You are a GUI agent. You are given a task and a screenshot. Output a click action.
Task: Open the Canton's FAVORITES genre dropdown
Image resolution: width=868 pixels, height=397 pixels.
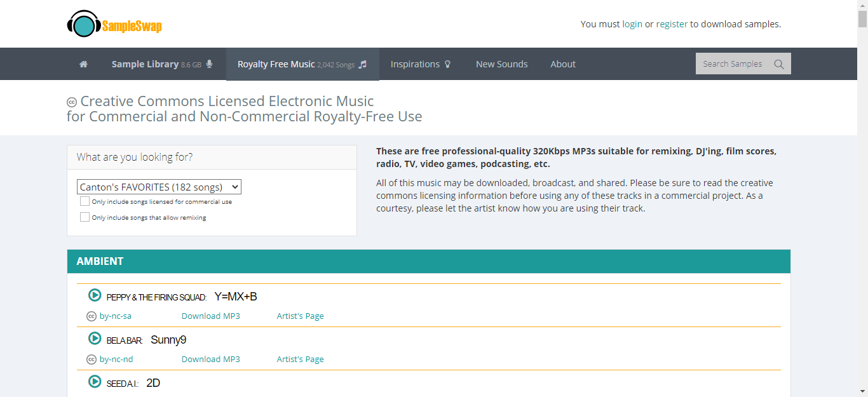(159, 187)
